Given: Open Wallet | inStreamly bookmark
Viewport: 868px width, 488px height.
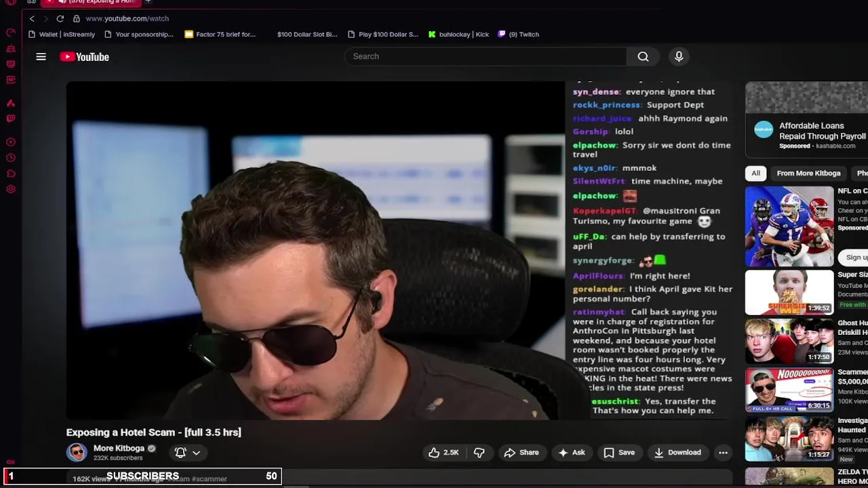Looking at the screenshot, I should pos(62,35).
